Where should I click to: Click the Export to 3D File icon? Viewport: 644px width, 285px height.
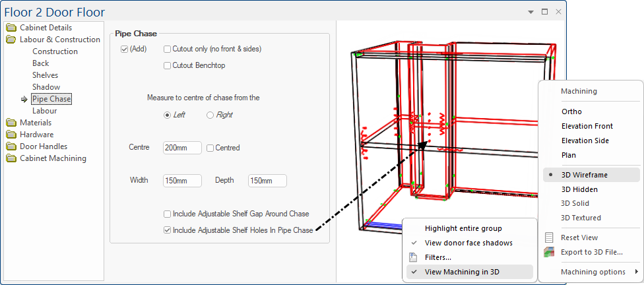[x=549, y=252]
